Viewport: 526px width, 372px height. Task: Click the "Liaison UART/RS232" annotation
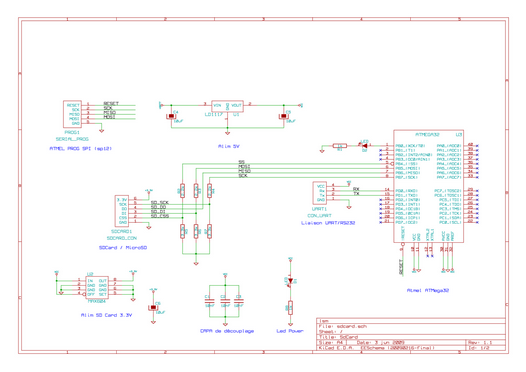point(328,223)
